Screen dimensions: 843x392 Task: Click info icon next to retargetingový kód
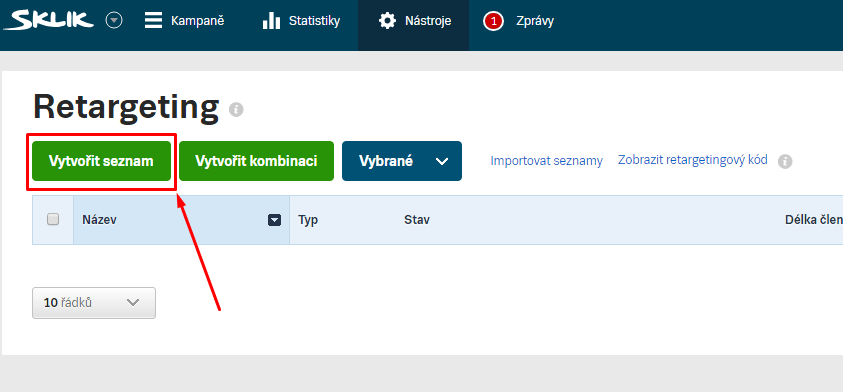coord(785,161)
